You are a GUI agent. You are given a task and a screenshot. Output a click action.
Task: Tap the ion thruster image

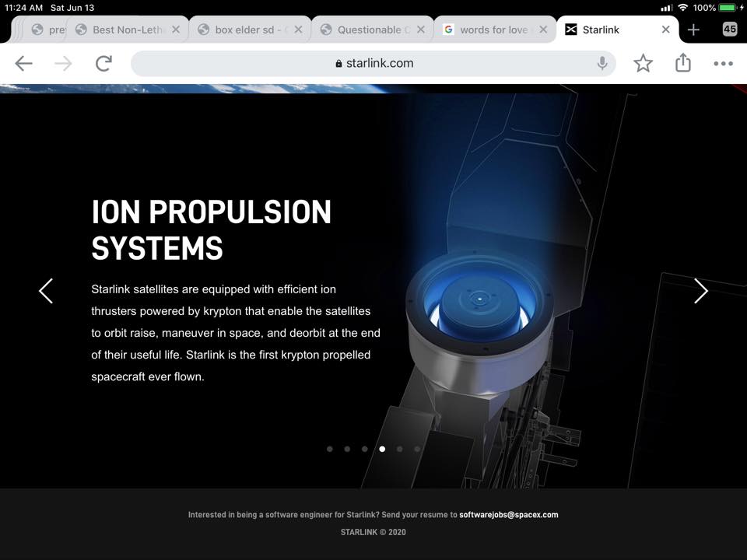point(480,324)
